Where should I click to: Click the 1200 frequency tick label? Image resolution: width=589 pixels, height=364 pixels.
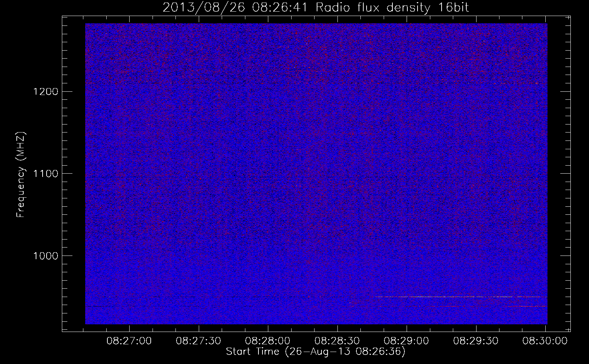click(46, 91)
